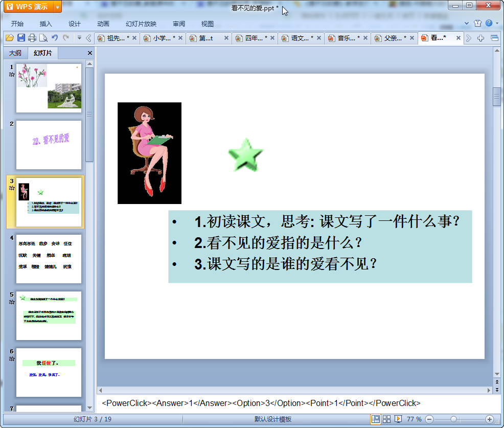Click the zoom out minus button

tap(429, 419)
